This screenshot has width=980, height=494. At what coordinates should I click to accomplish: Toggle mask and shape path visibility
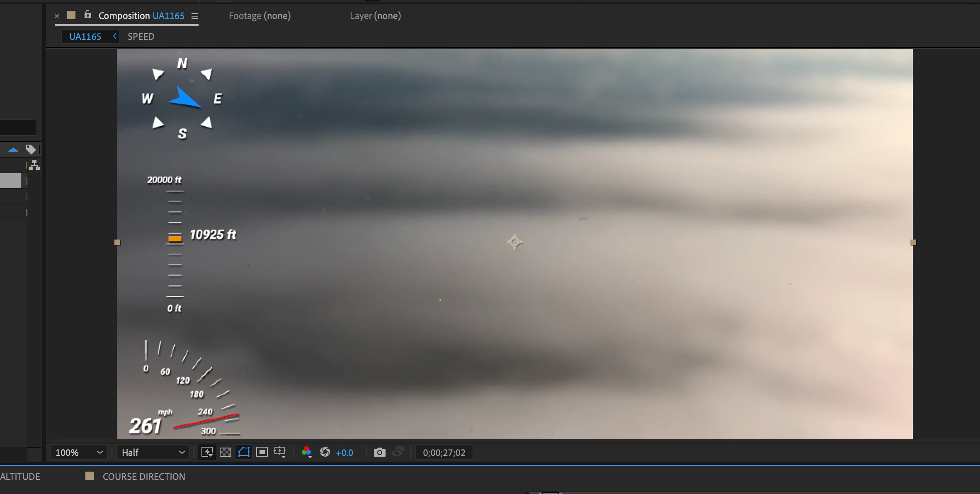tap(244, 452)
